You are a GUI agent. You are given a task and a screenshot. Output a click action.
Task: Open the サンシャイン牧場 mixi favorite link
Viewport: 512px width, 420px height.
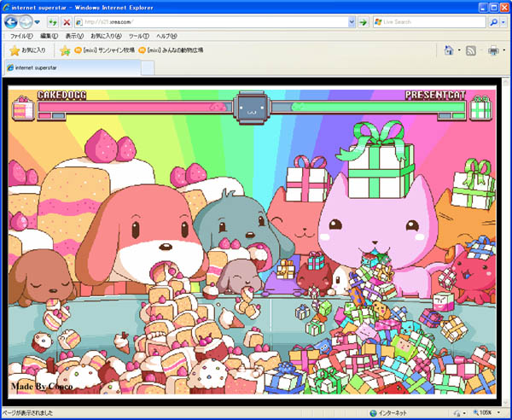pos(104,50)
